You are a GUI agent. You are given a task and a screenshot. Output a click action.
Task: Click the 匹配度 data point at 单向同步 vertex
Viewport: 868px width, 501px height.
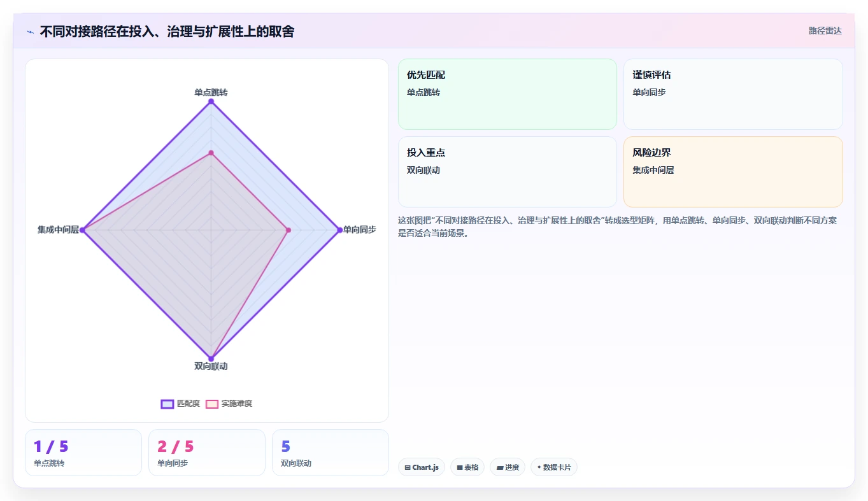pyautogui.click(x=339, y=230)
